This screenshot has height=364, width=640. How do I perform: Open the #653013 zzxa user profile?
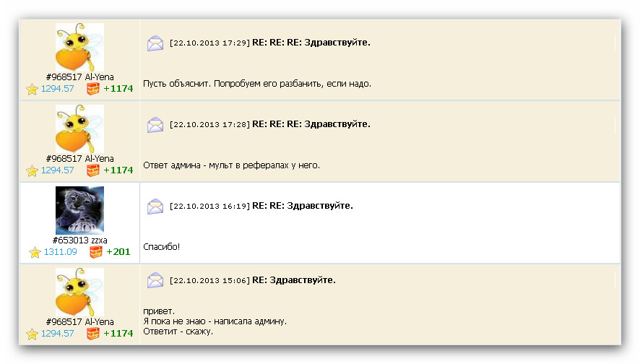79,240
